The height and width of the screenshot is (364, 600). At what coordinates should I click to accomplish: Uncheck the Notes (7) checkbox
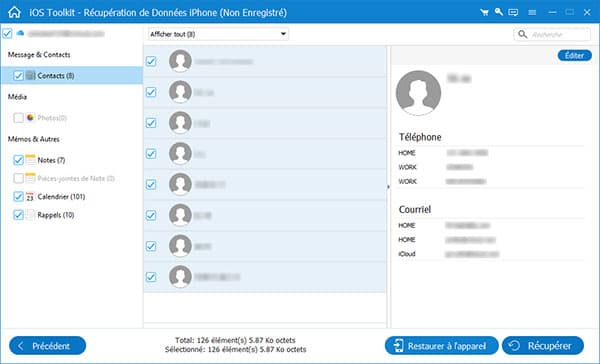click(18, 160)
